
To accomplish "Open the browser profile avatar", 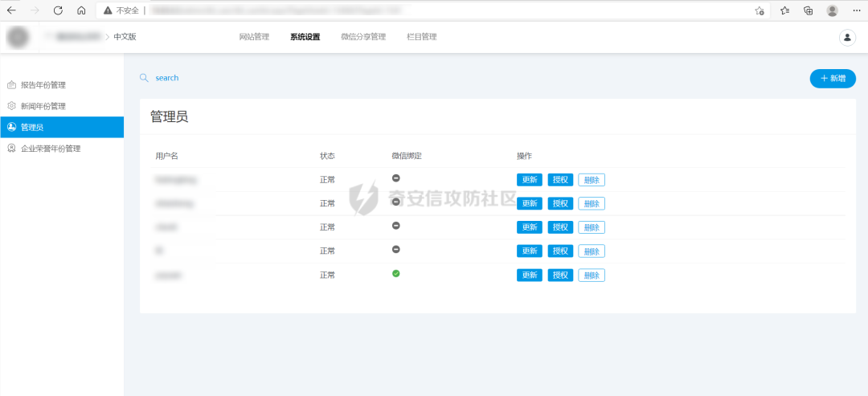I will [x=832, y=10].
